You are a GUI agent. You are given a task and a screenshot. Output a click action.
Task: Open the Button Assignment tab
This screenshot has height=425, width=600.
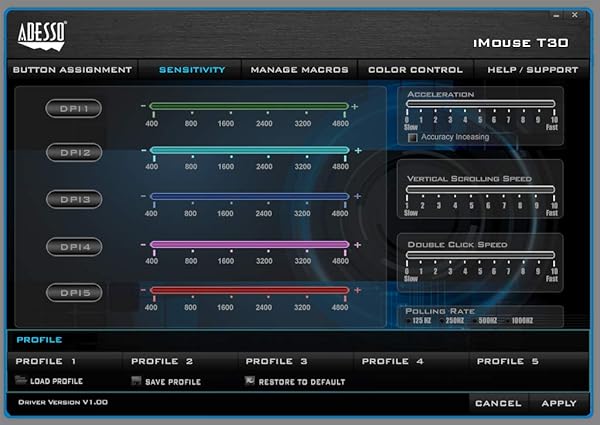coord(72,70)
